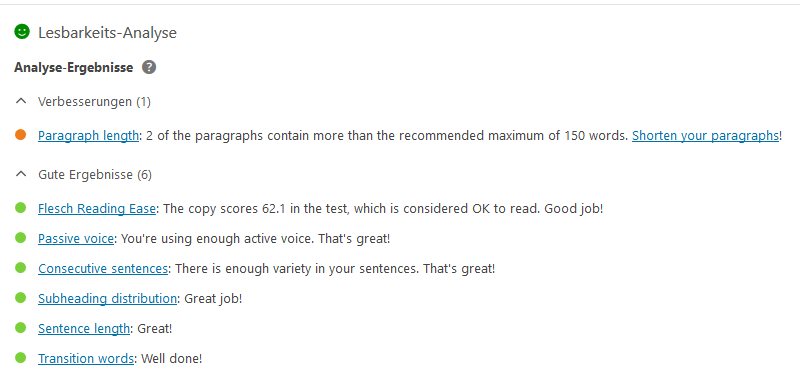The height and width of the screenshot is (375, 800).
Task: Click the green smiley face readability icon
Action: 22,32
